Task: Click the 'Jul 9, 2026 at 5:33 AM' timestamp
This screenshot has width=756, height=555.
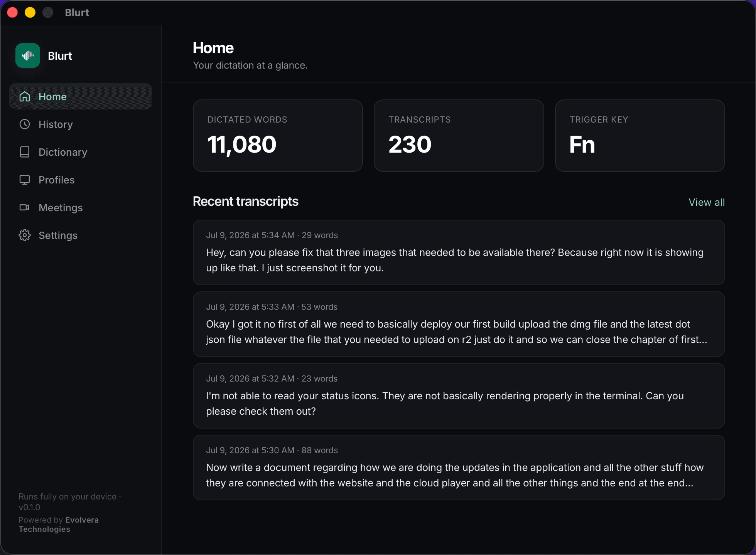Action: [x=250, y=307]
